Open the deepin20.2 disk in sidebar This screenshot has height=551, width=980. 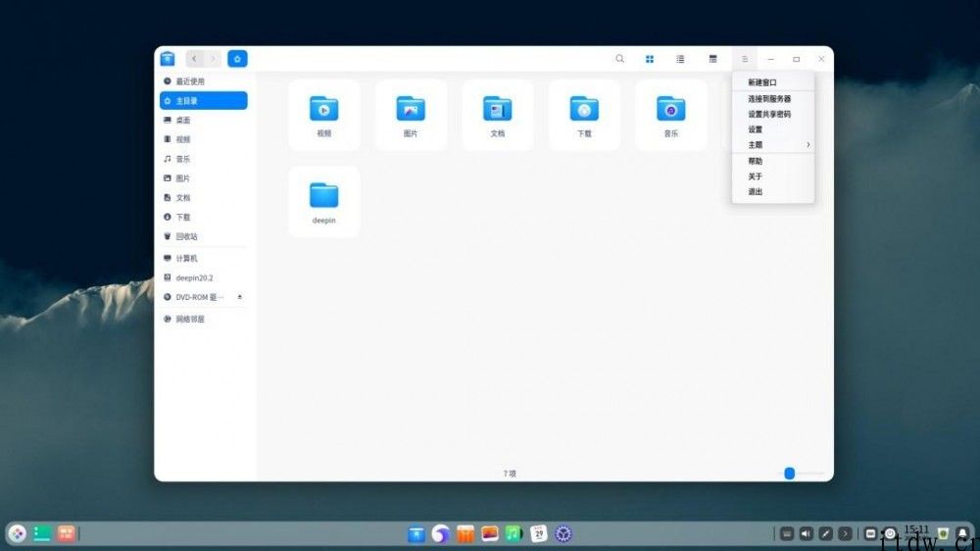(x=203, y=277)
